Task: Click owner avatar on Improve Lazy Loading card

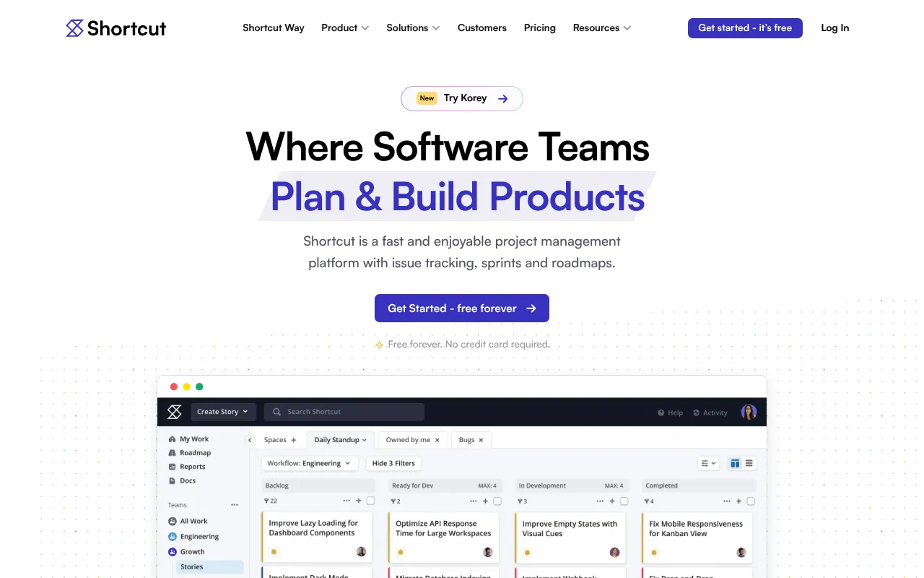Action: point(361,551)
